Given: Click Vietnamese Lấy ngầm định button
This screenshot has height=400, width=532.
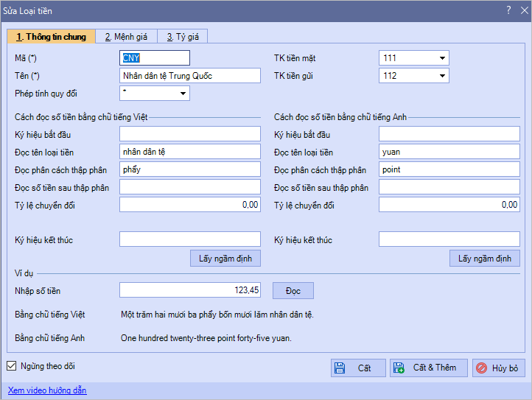Looking at the screenshot, I should click(x=225, y=258).
